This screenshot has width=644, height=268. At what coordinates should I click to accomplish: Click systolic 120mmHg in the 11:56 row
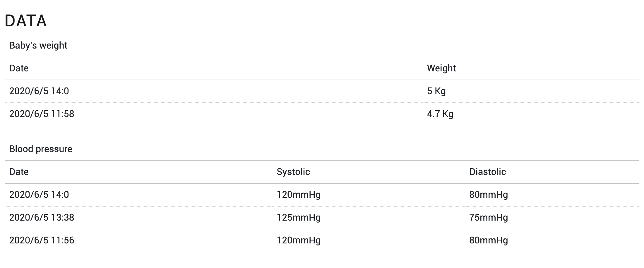click(299, 240)
